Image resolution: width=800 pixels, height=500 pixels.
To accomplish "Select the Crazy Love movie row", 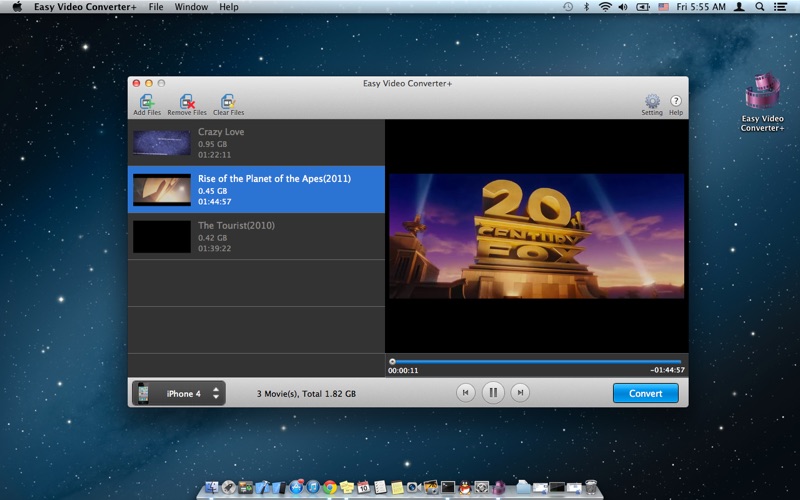I will (256, 142).
